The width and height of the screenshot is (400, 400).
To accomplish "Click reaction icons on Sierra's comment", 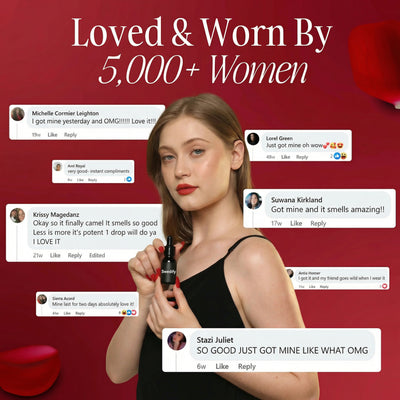I will [x=129, y=313].
